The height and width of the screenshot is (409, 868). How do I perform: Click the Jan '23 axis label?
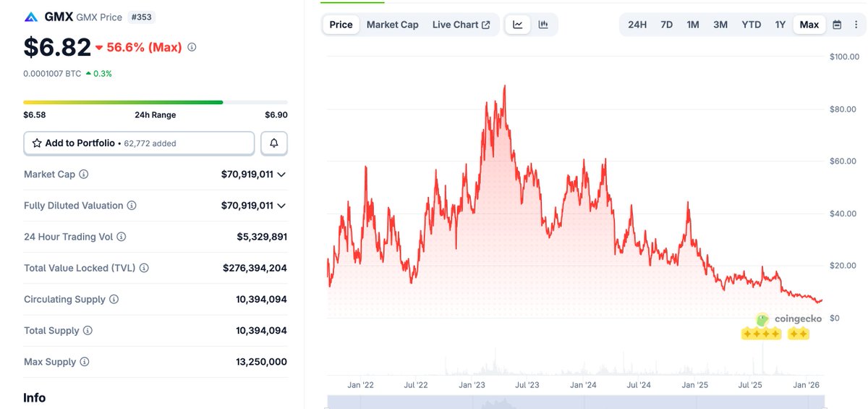(472, 385)
